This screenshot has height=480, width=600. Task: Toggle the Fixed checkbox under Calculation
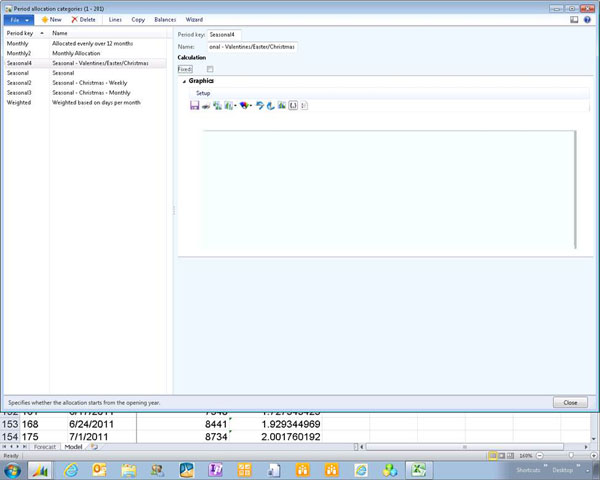(x=210, y=69)
